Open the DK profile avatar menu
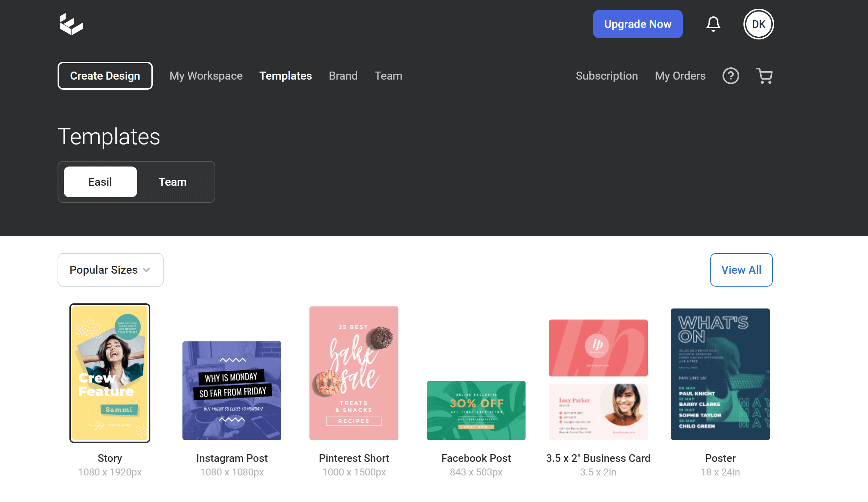 point(758,24)
